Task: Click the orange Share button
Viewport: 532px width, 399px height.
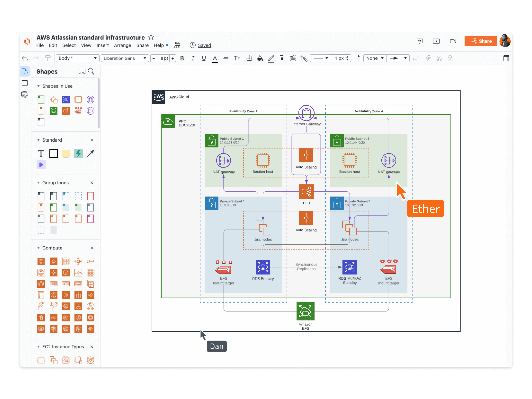Action: coord(481,41)
